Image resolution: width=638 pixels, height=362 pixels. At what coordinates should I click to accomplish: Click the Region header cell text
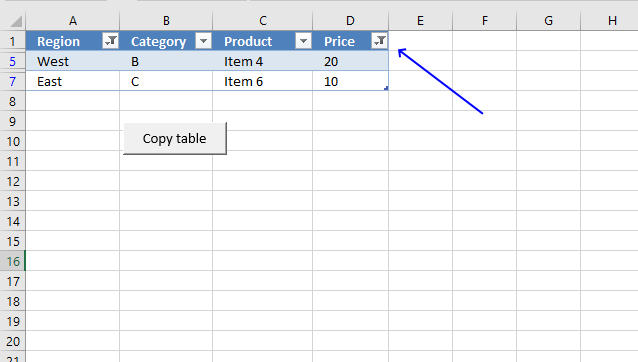[x=58, y=41]
